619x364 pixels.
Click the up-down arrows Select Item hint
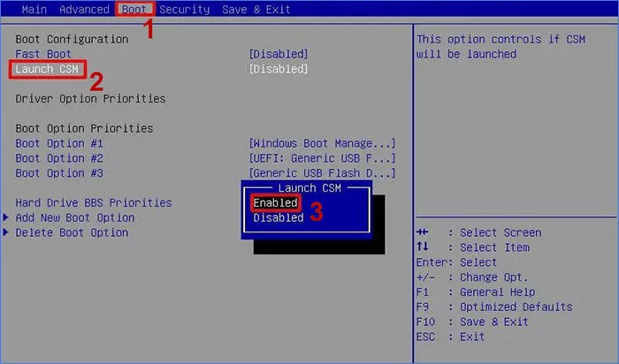(473, 247)
